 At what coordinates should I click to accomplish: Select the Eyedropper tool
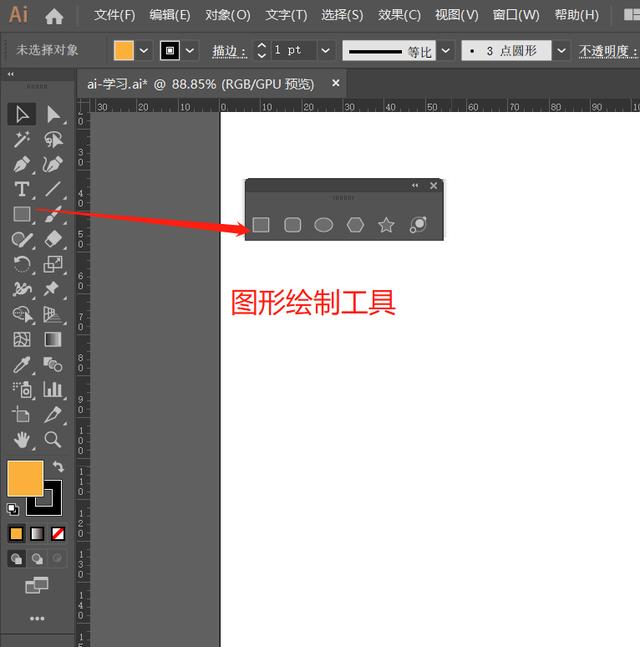tap(21, 365)
